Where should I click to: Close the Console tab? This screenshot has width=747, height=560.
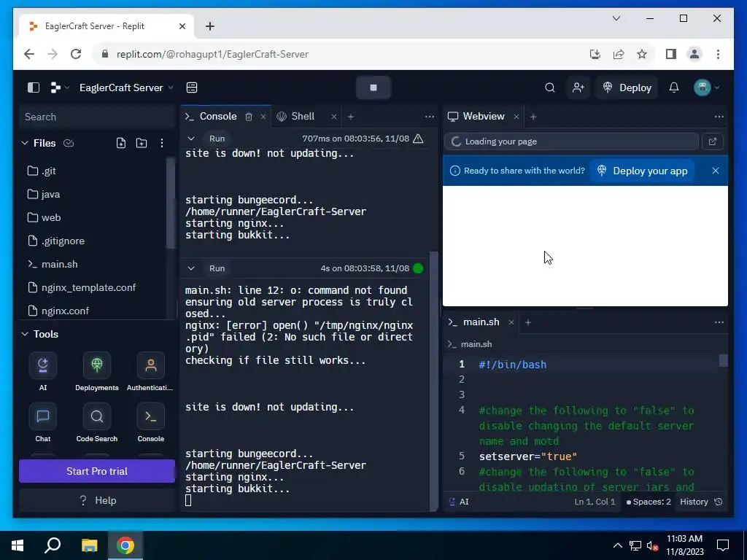click(x=263, y=117)
